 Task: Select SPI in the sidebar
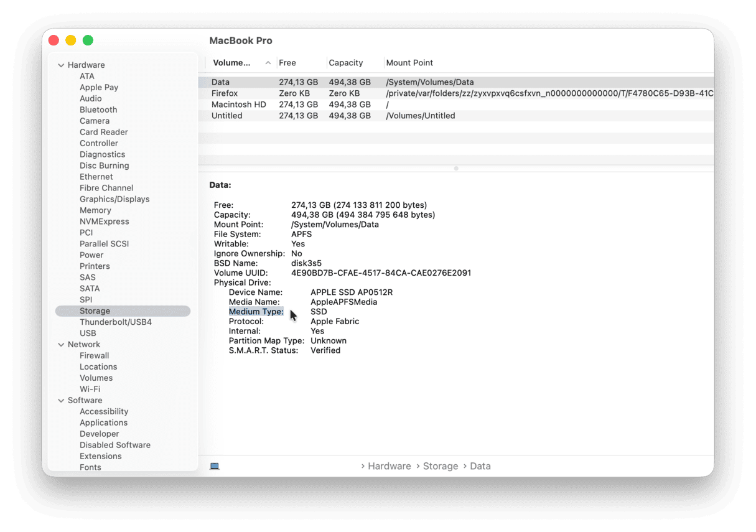click(x=86, y=301)
